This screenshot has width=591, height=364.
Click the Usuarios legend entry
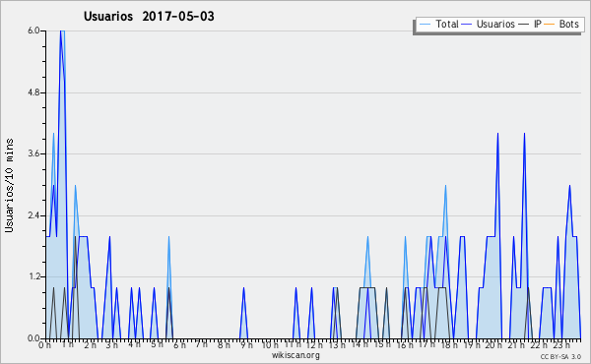click(x=489, y=24)
